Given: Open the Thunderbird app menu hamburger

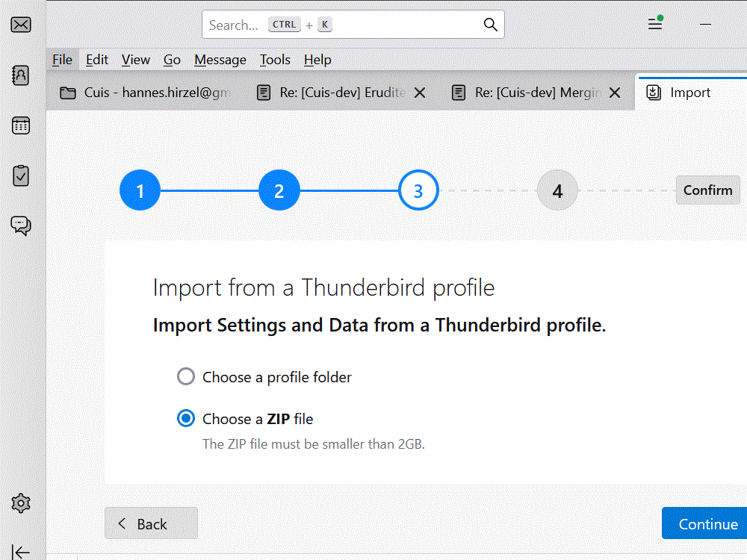Looking at the screenshot, I should click(656, 23).
